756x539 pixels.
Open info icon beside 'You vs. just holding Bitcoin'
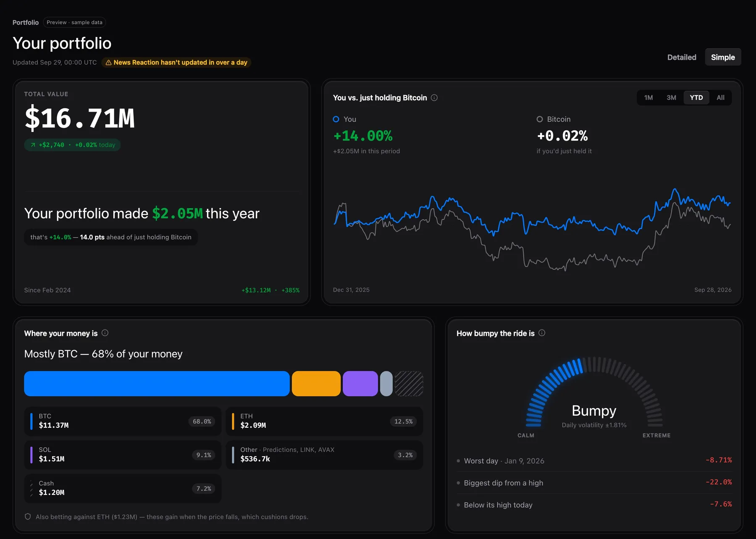pyautogui.click(x=434, y=98)
